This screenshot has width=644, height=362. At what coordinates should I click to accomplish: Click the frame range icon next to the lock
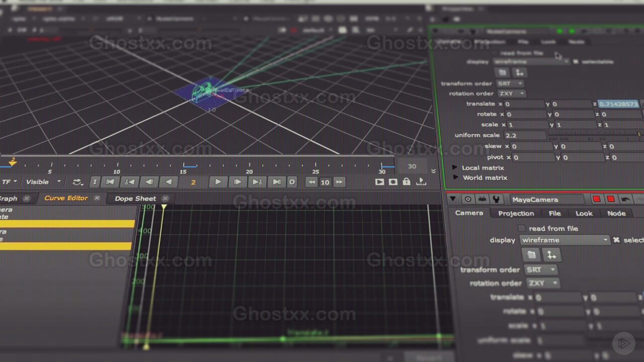point(421,182)
